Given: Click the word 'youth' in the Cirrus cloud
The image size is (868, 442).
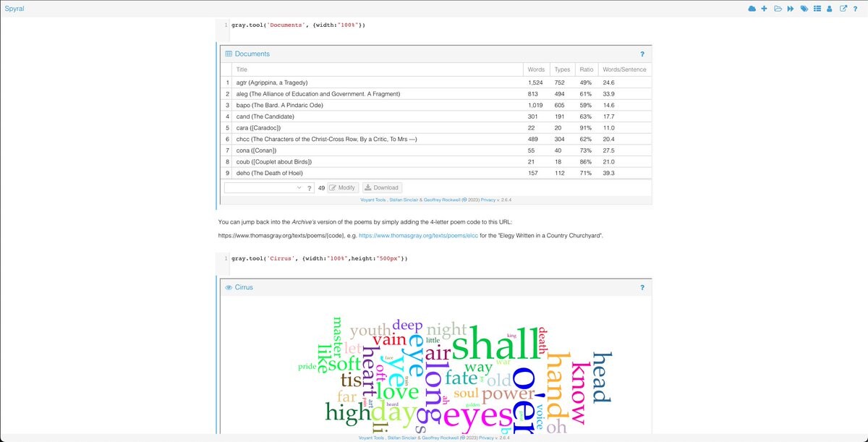Looking at the screenshot, I should 370,332.
